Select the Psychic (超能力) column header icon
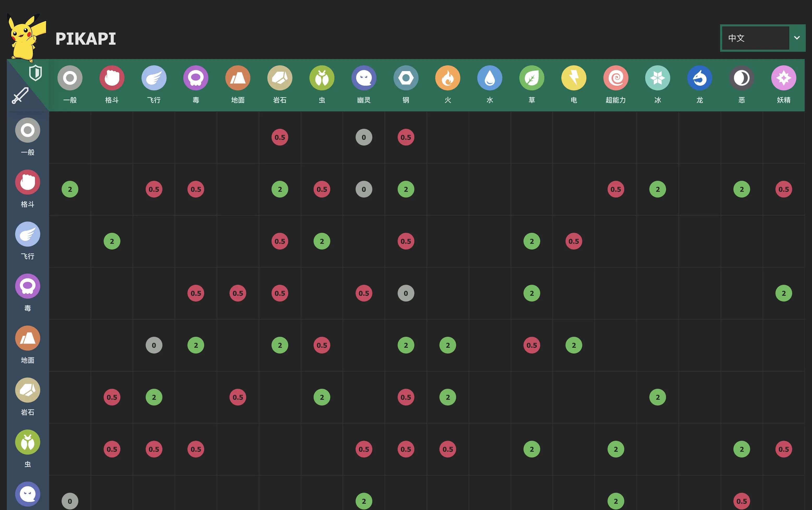The width and height of the screenshot is (812, 510). tap(616, 78)
